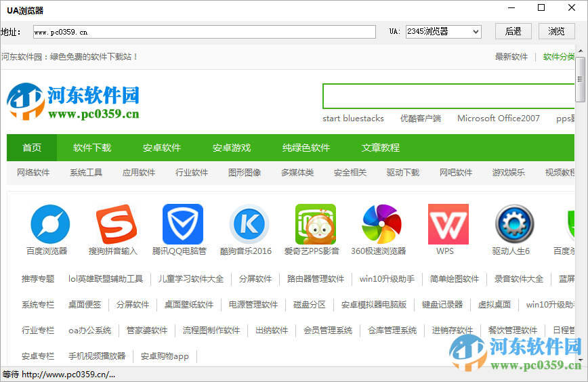Click the green site search box
Screen dimensions: 588x382
[448, 96]
